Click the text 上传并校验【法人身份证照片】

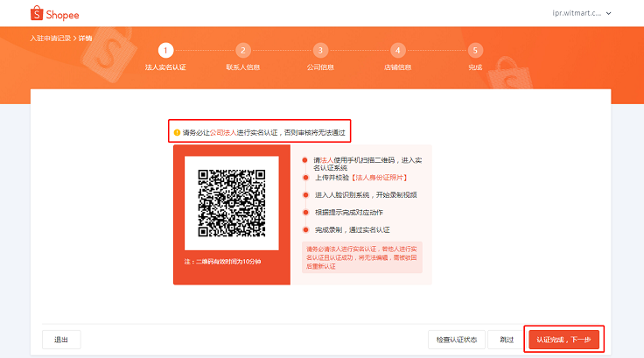click(x=361, y=178)
